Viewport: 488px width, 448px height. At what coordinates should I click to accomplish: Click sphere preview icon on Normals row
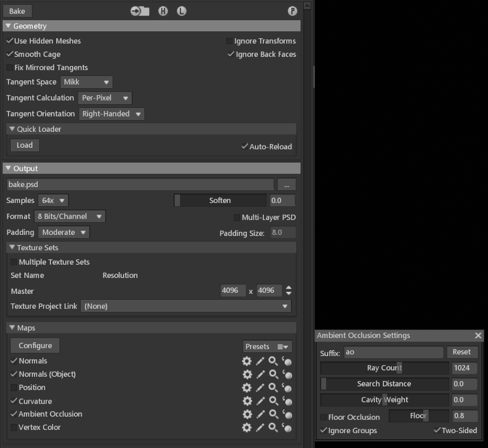[287, 361]
